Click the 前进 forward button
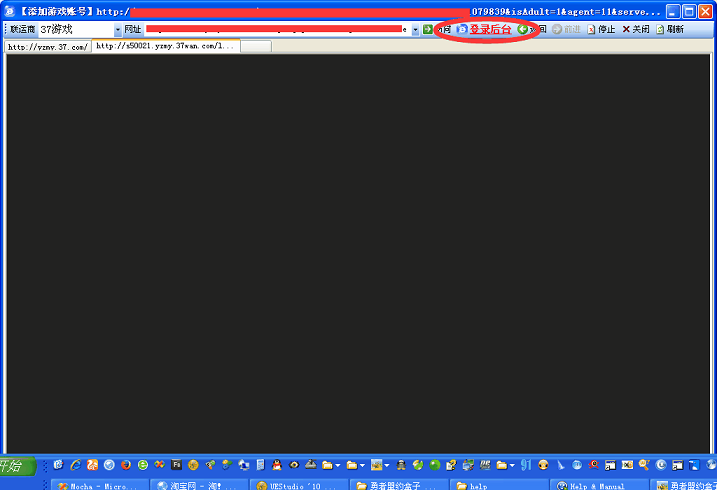This screenshot has width=717, height=490. click(566, 29)
